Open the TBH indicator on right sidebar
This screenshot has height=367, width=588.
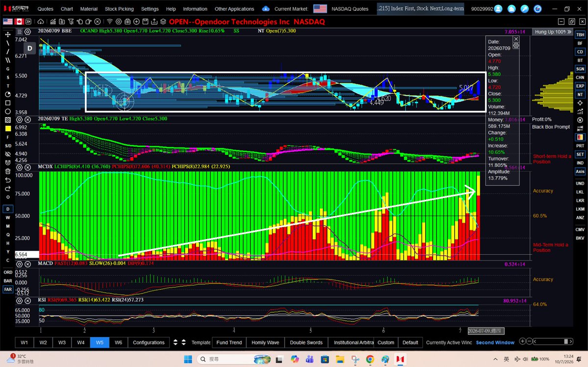[580, 35]
